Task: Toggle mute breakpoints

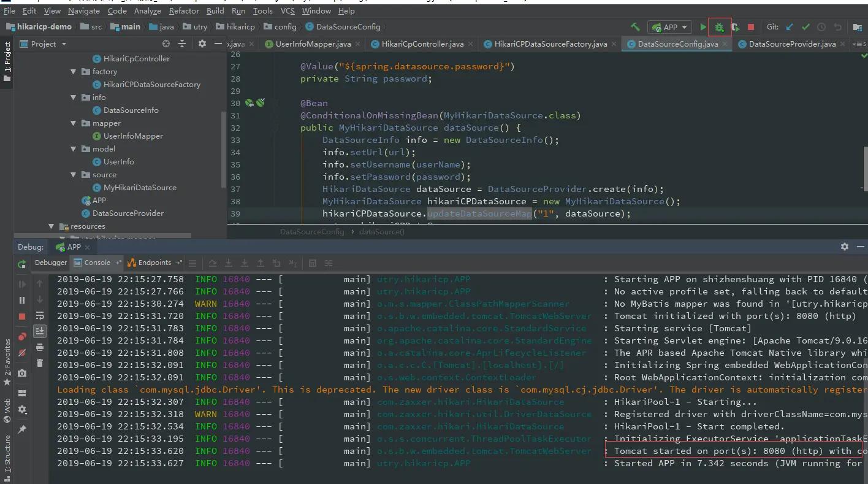Action: click(22, 353)
